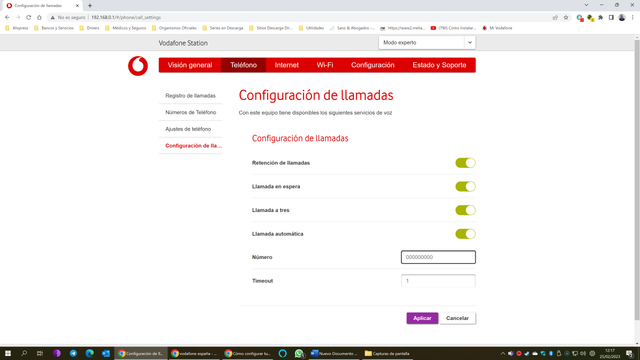Click the 'No es seguro' warning icon

[53, 18]
